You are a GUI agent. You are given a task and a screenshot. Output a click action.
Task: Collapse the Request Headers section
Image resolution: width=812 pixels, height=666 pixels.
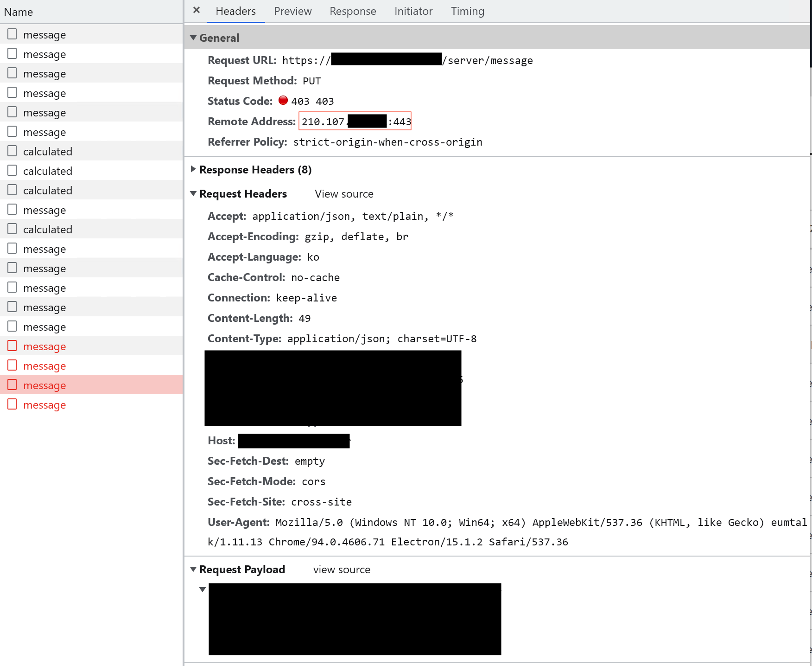coord(193,194)
